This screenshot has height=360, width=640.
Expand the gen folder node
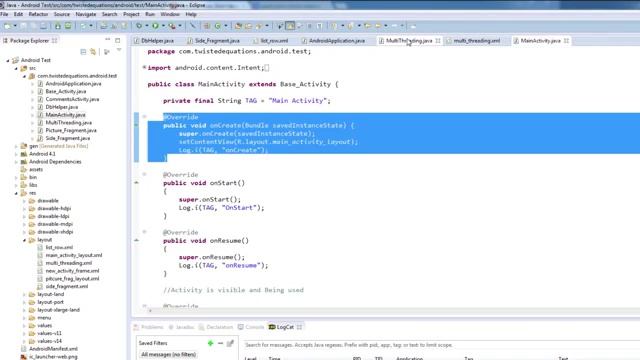click(16, 146)
